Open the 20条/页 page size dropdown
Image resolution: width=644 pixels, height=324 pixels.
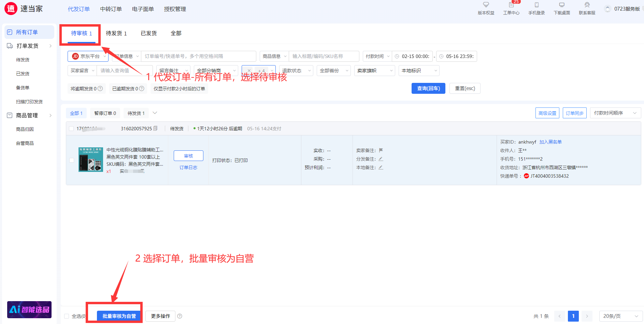point(620,316)
